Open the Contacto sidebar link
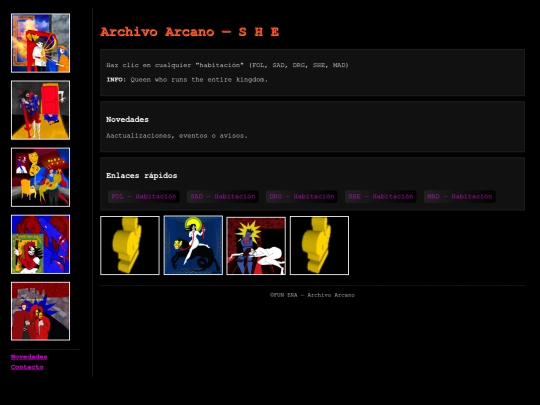The width and height of the screenshot is (540, 405). pyautogui.click(x=27, y=367)
